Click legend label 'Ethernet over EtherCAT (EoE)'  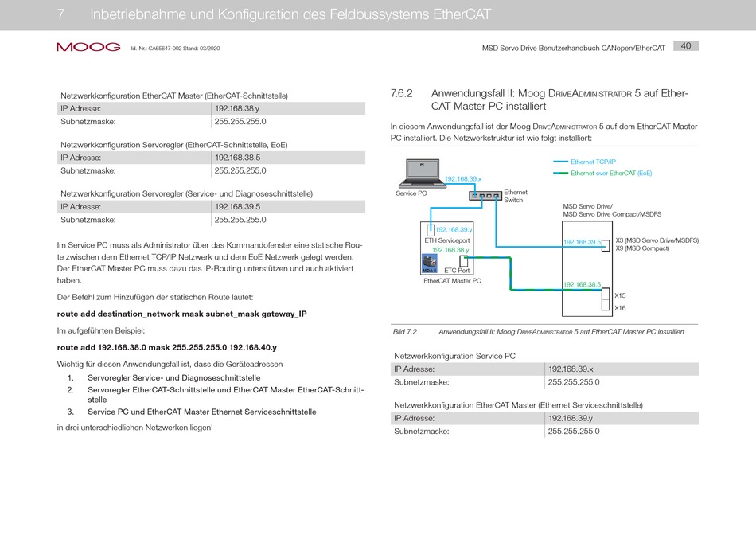coord(611,174)
